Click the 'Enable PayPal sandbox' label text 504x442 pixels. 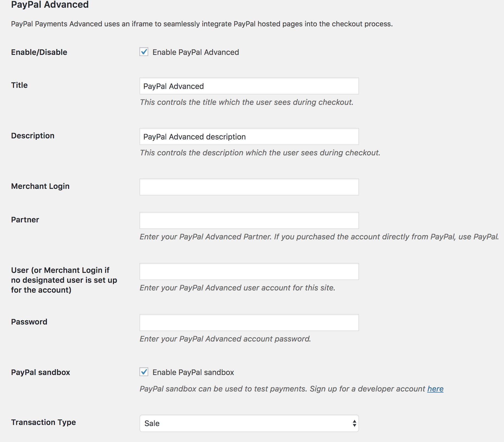click(x=193, y=372)
